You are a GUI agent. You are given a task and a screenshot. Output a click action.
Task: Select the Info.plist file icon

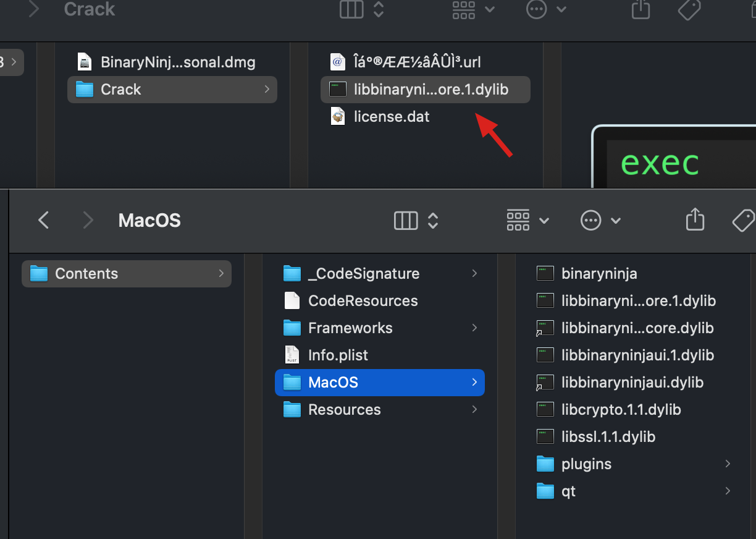(x=292, y=355)
